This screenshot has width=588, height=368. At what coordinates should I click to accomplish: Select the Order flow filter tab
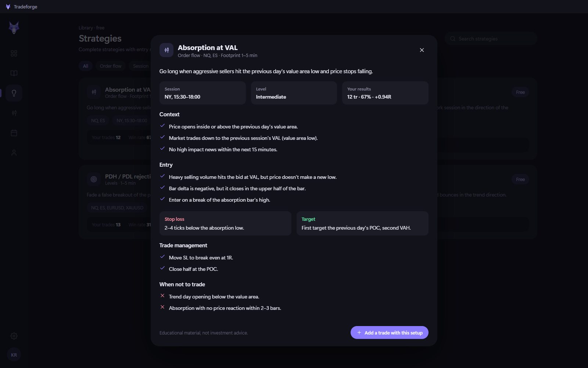111,66
